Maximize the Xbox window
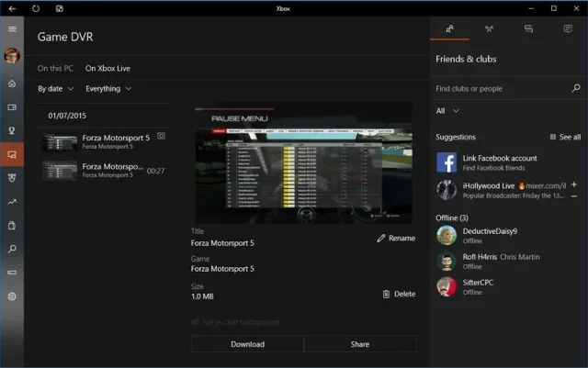 (553, 8)
